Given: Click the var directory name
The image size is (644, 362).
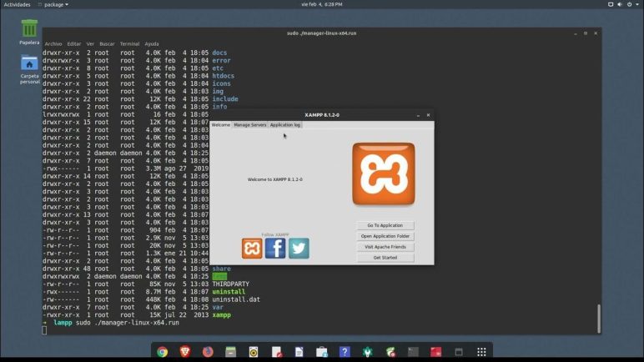Looking at the screenshot, I should pos(218,307).
